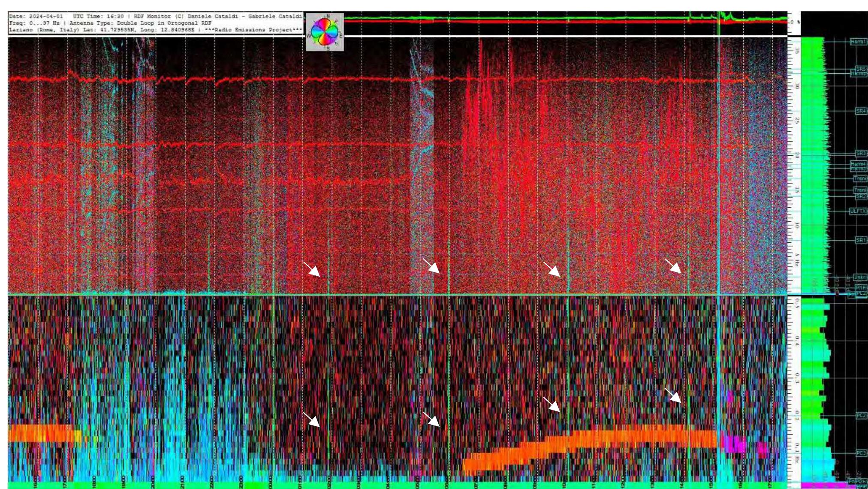The height and width of the screenshot is (489, 868).
Task: Click the "Freq: 0...37 Hz" text
Action: 34,23
